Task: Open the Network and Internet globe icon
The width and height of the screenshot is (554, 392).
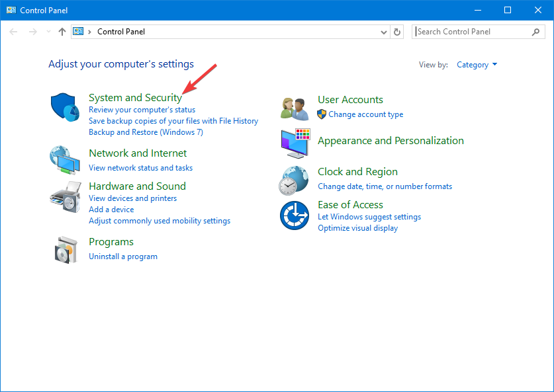Action: click(x=65, y=160)
